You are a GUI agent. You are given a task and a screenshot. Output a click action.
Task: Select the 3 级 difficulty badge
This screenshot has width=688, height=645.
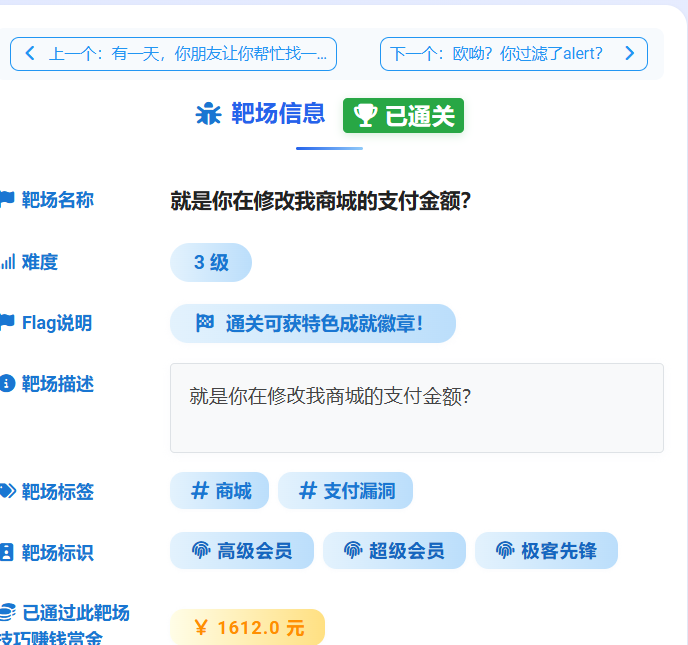[x=211, y=262]
